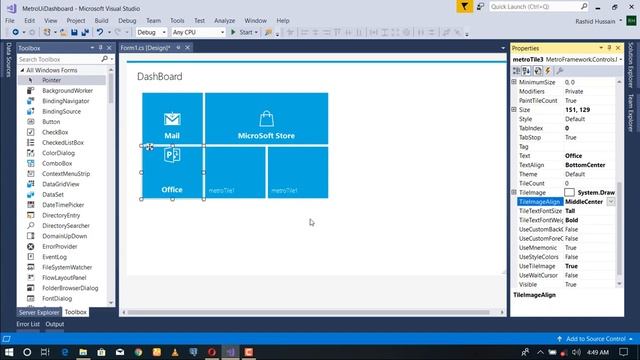Show Alphabetical sort in Properties panel
The image size is (640, 360).
pos(527,71)
